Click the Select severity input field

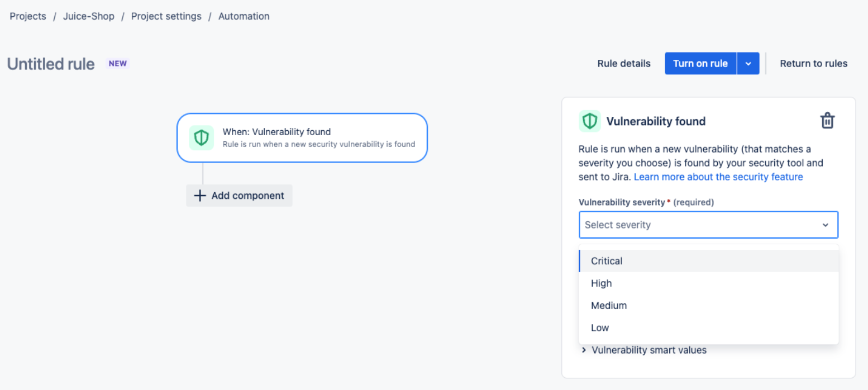[693, 225]
